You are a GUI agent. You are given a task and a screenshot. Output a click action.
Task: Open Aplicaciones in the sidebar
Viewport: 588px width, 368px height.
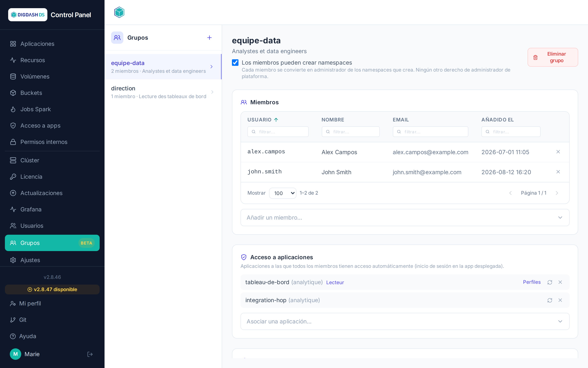(x=52, y=44)
